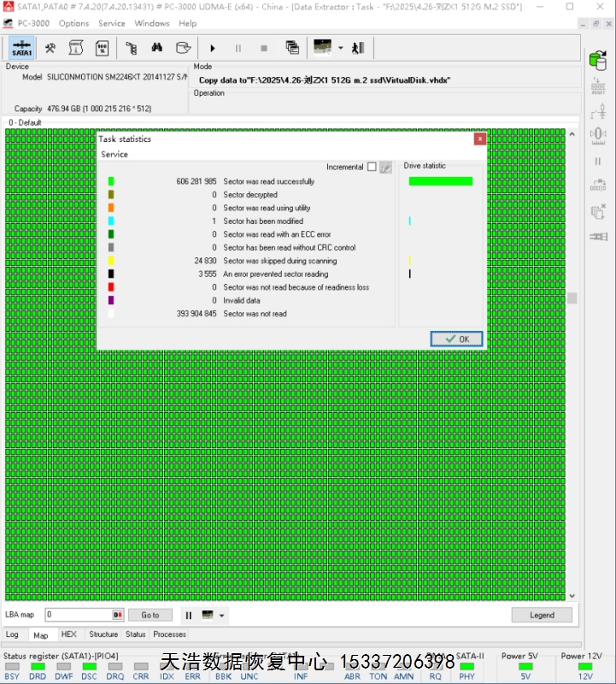Click the Go to button
The image size is (616, 684).
pyautogui.click(x=150, y=615)
